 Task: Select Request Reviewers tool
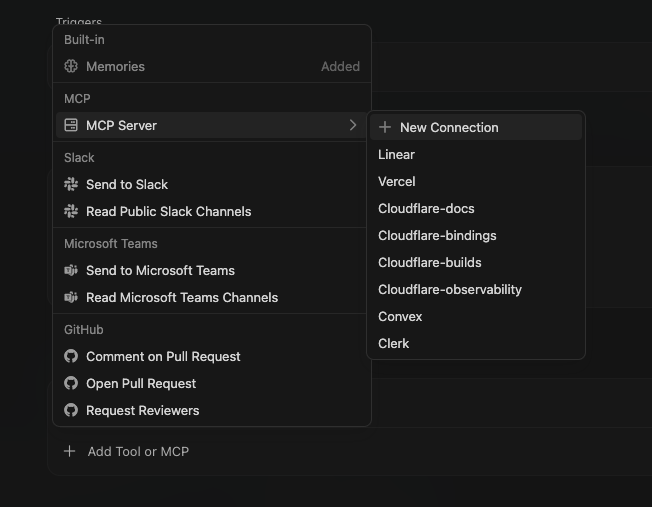212,411
